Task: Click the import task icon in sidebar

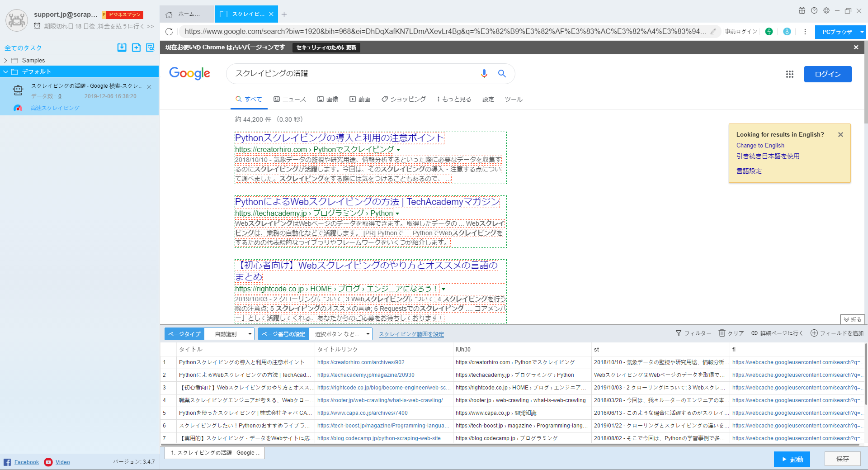Action: [x=122, y=47]
